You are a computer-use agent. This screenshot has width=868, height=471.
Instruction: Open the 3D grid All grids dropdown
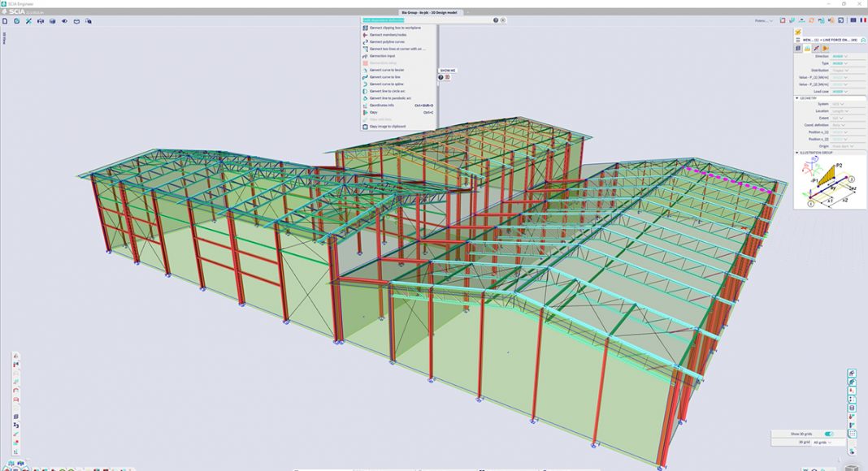click(822, 443)
